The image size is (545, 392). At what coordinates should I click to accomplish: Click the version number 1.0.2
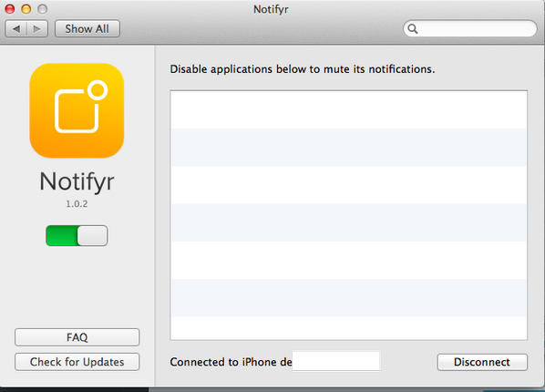77,204
